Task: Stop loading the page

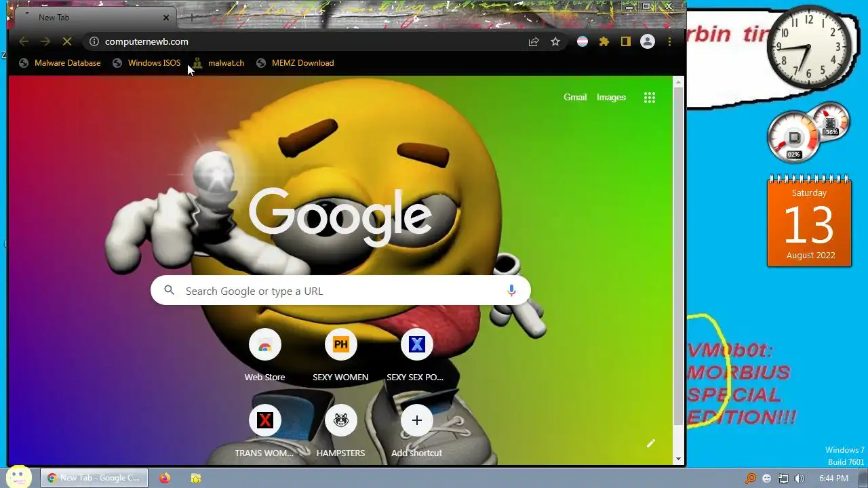Action: 67,41
